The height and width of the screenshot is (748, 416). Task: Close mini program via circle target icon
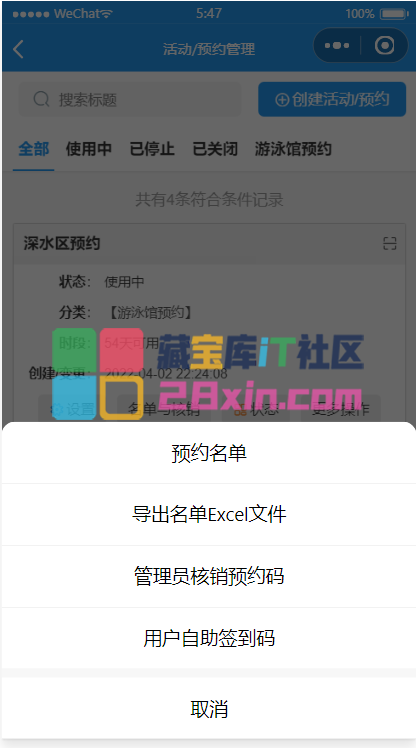point(385,46)
